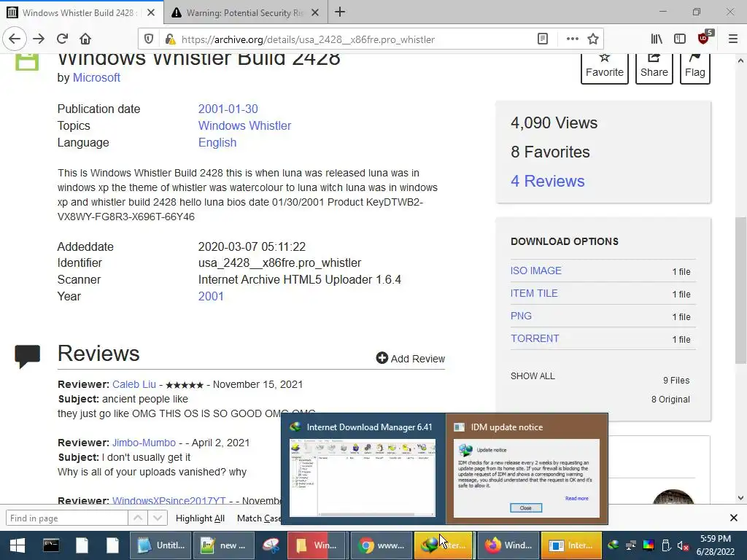Open the Firefox home page

[x=85, y=39]
